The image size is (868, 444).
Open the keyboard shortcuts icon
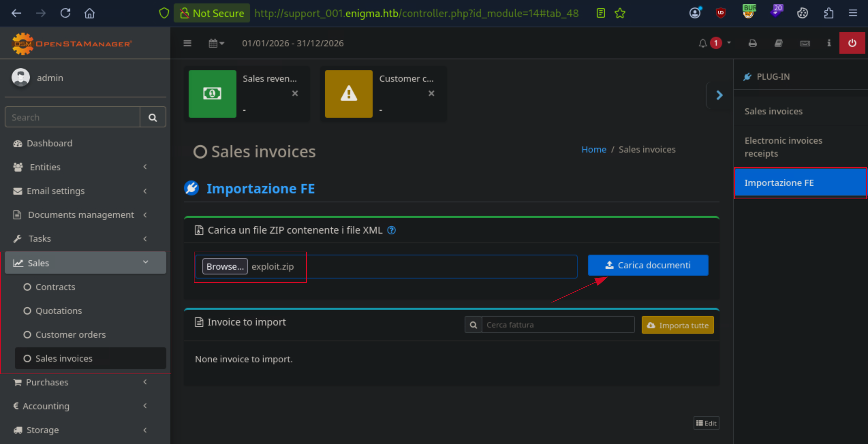[805, 43]
